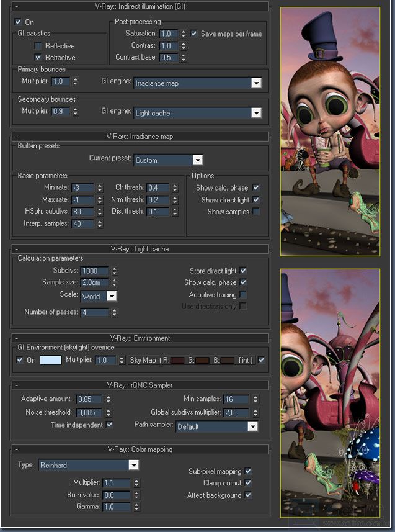
Task: Click the Dist thresh spinner arrows
Action: click(x=175, y=212)
